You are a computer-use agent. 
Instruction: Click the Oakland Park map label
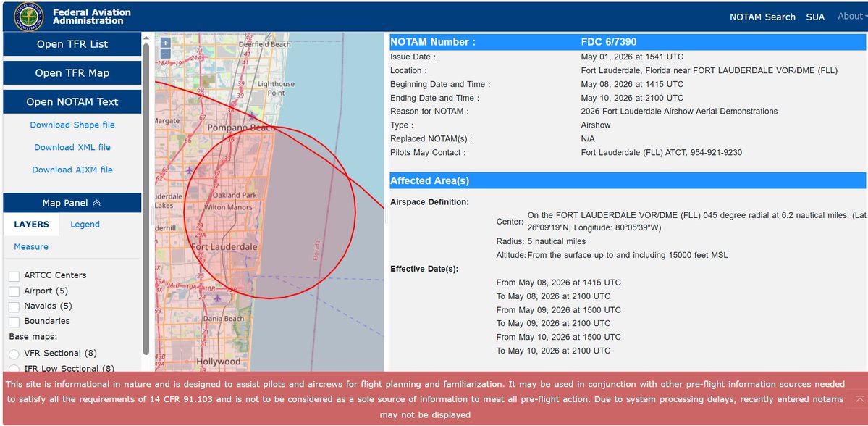pyautogui.click(x=235, y=195)
